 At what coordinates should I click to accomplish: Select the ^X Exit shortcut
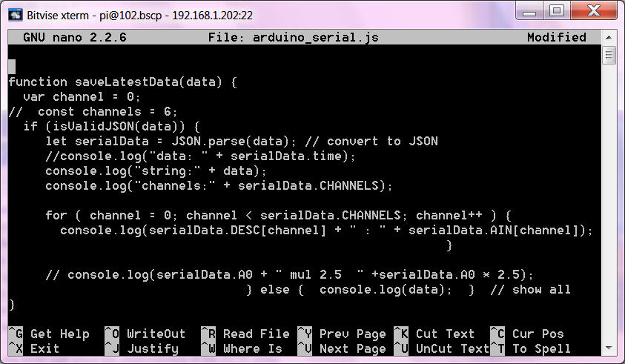(34, 348)
